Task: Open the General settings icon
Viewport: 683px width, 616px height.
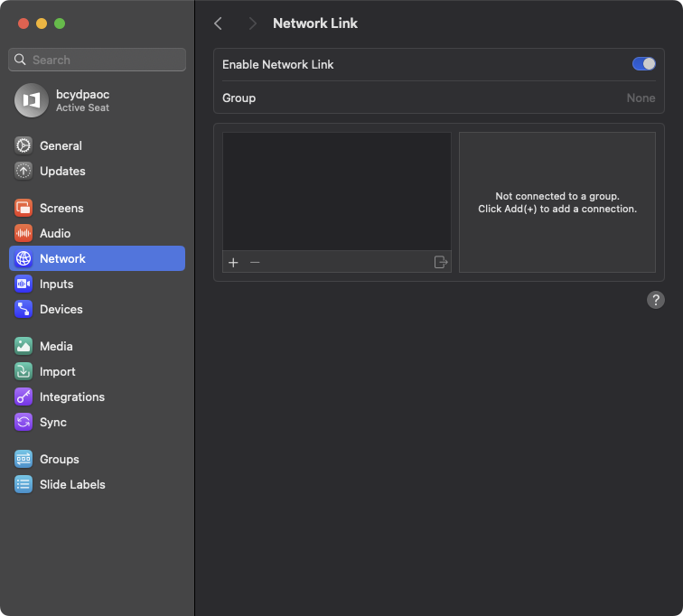Action: (23, 145)
